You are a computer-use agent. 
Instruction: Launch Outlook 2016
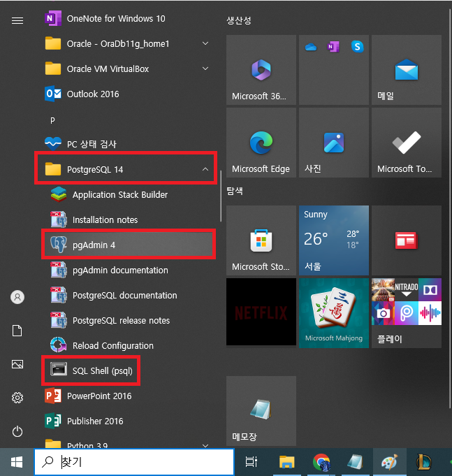(127, 94)
